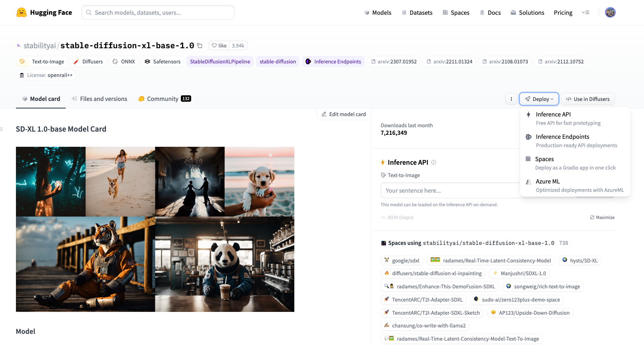
Task: Open the radames/Real-Time-Latent-Consistency-Model-Text-To-Image space
Action: tap(461, 339)
